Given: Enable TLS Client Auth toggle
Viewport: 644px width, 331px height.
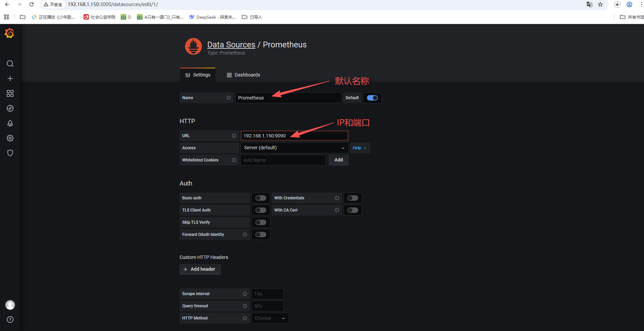Looking at the screenshot, I should click(x=261, y=210).
